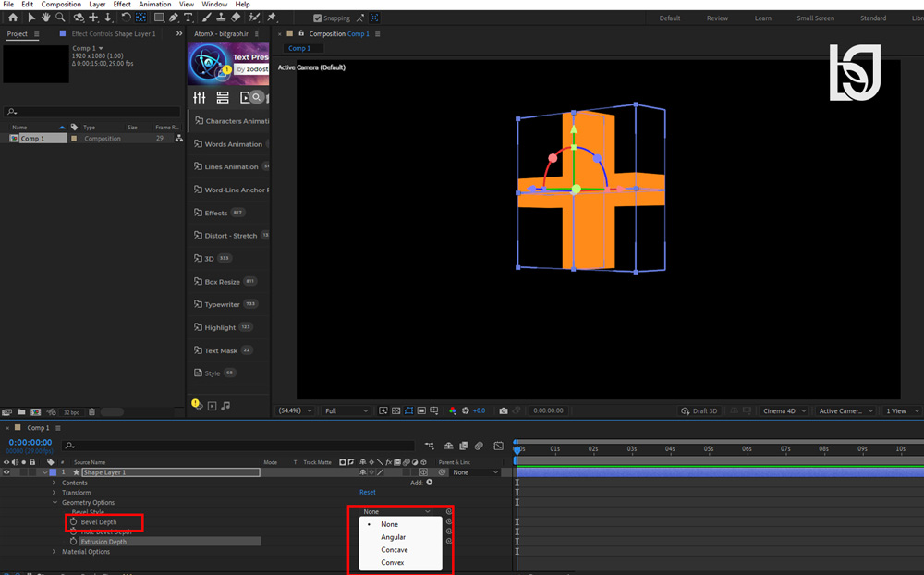Toggle Extrusion Depth stopwatch
This screenshot has width=924, height=575.
point(74,542)
